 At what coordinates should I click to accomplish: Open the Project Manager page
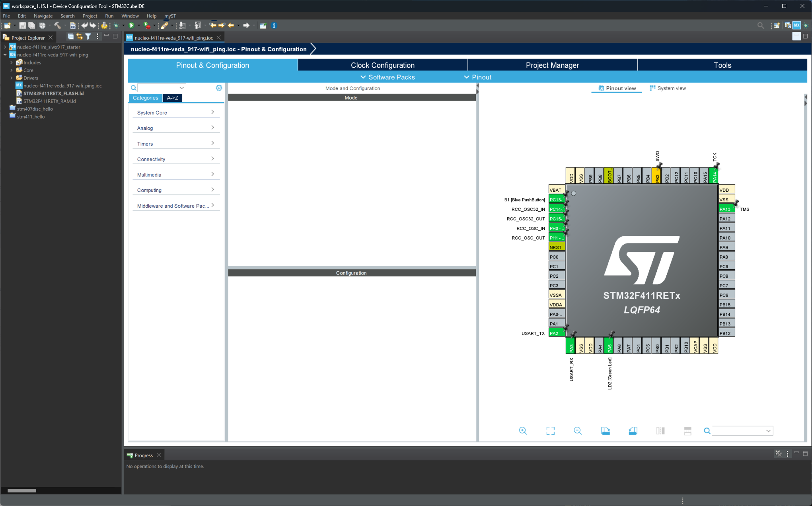pos(552,65)
